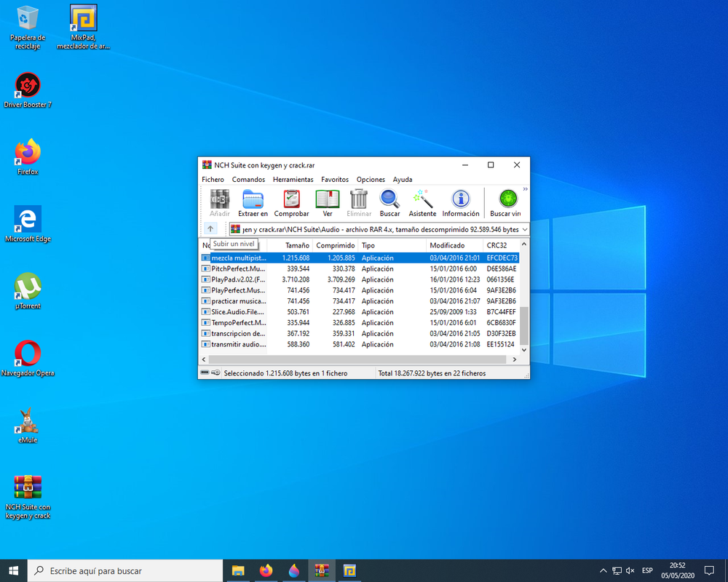Click WinRAR taskbar button
This screenshot has height=582, width=728.
click(322, 570)
